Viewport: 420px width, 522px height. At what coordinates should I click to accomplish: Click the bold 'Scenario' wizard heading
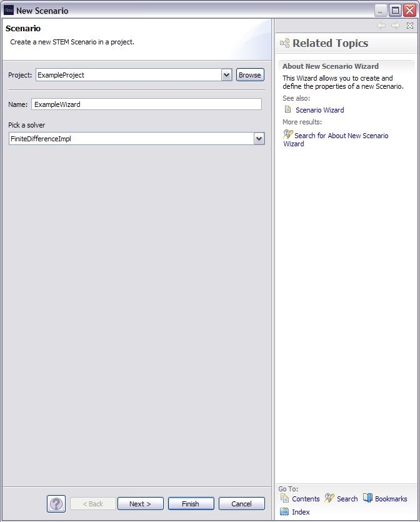click(23, 28)
